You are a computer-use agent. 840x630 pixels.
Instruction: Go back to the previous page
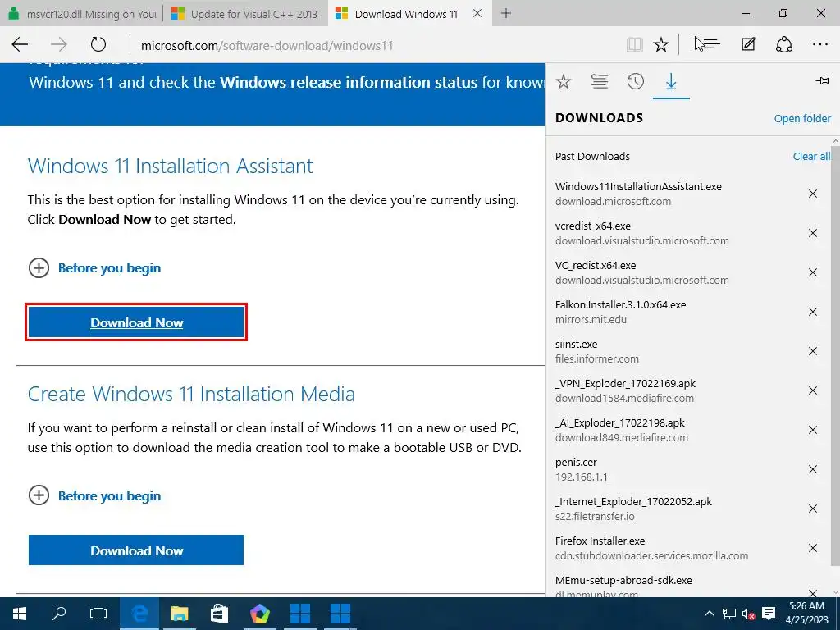tap(20, 44)
